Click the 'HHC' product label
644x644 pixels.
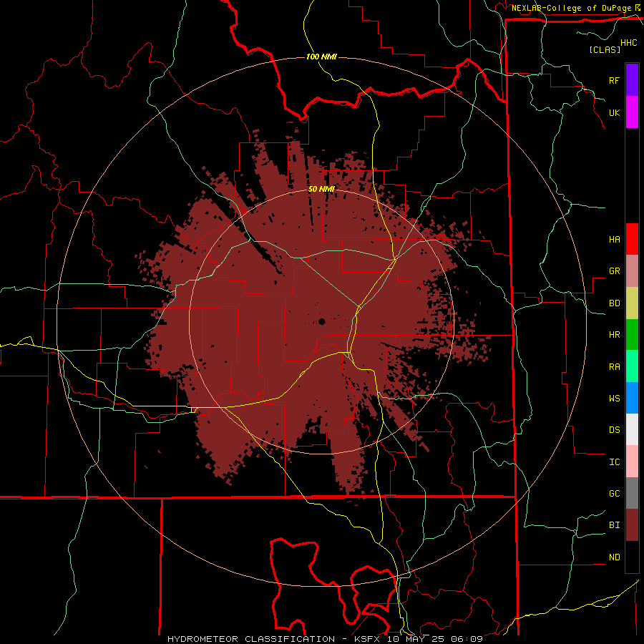point(629,43)
